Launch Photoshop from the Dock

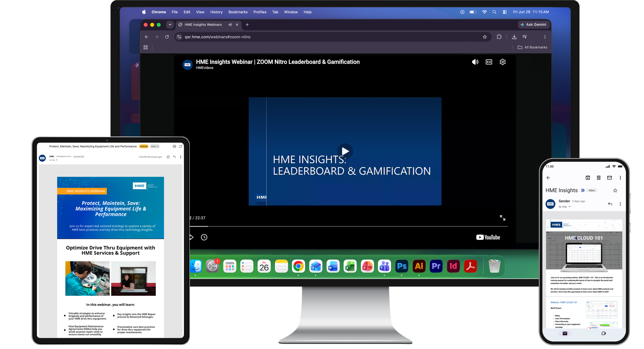click(x=402, y=266)
